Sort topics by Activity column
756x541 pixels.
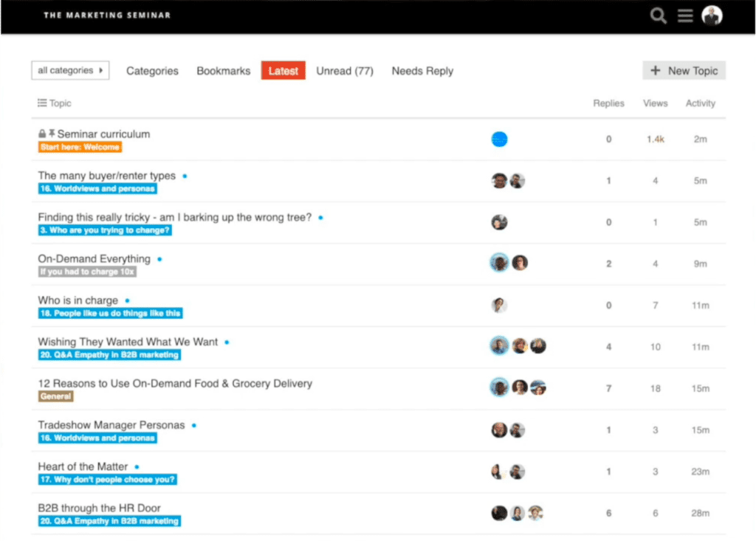point(700,103)
